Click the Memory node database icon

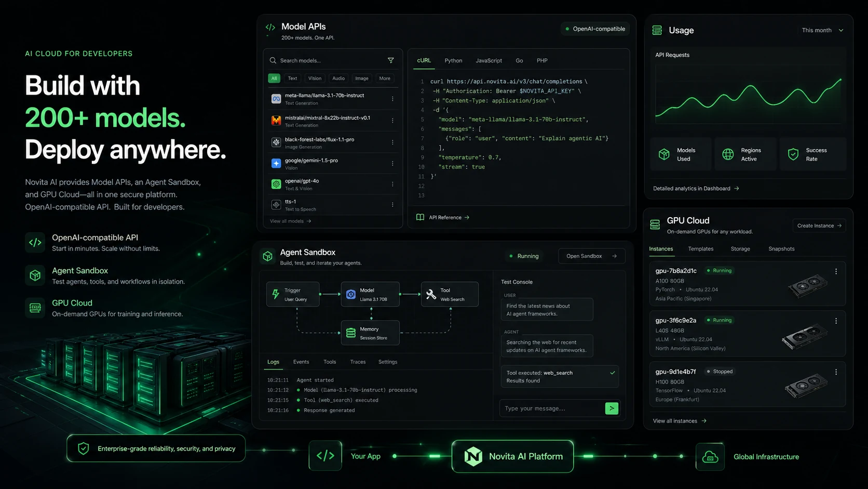click(x=351, y=333)
